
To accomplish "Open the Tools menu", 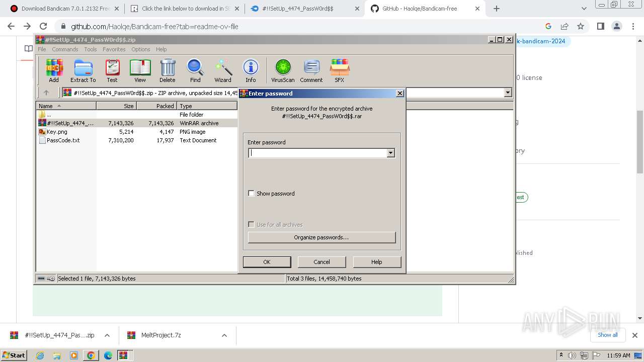I will pos(91,49).
